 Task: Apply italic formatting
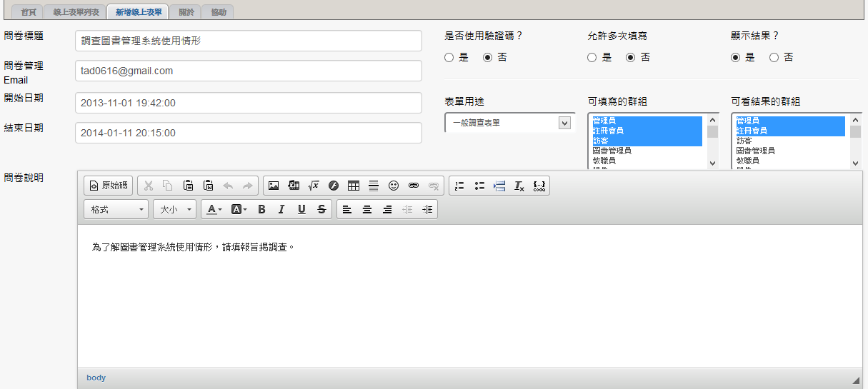pos(281,209)
